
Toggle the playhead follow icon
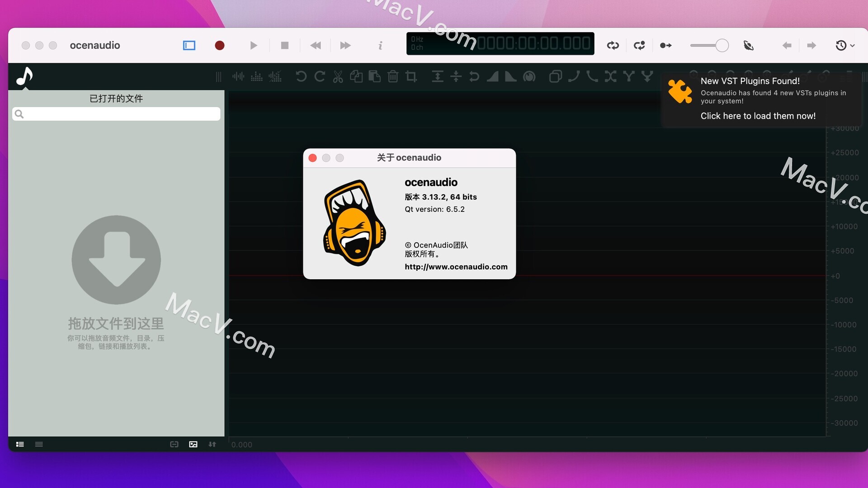pyautogui.click(x=665, y=45)
